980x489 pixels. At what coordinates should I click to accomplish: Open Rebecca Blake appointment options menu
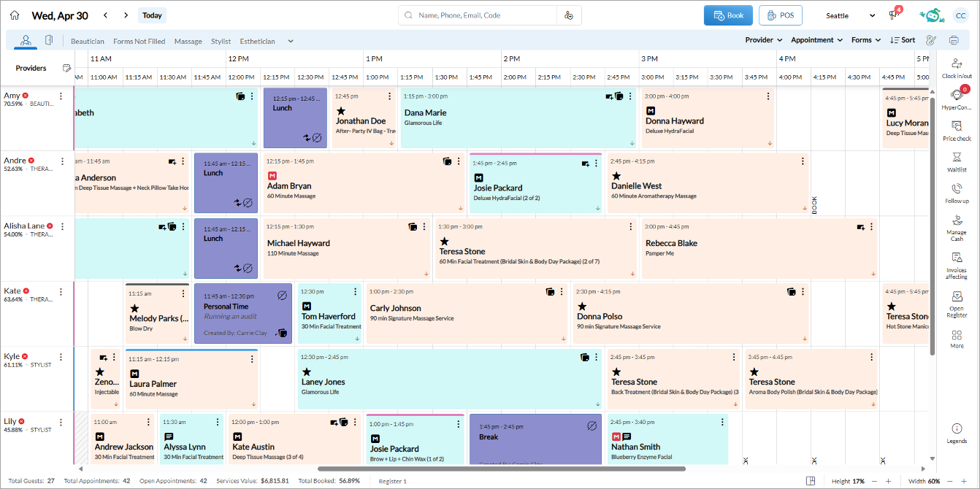click(x=871, y=226)
